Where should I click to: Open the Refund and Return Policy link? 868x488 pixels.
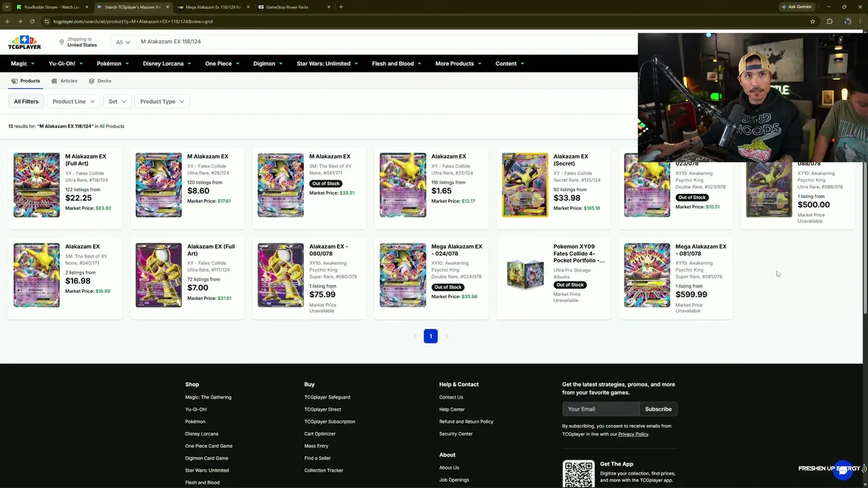click(466, 422)
